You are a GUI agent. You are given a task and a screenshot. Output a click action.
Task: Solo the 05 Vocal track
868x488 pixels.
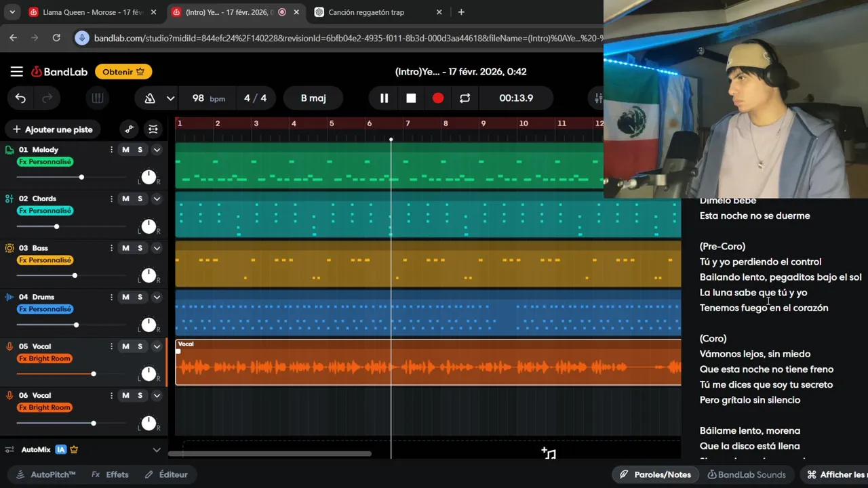pos(140,346)
